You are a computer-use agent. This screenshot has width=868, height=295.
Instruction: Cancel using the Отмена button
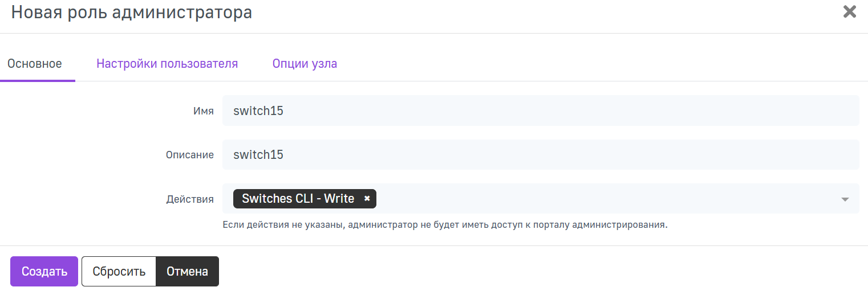[x=187, y=271]
